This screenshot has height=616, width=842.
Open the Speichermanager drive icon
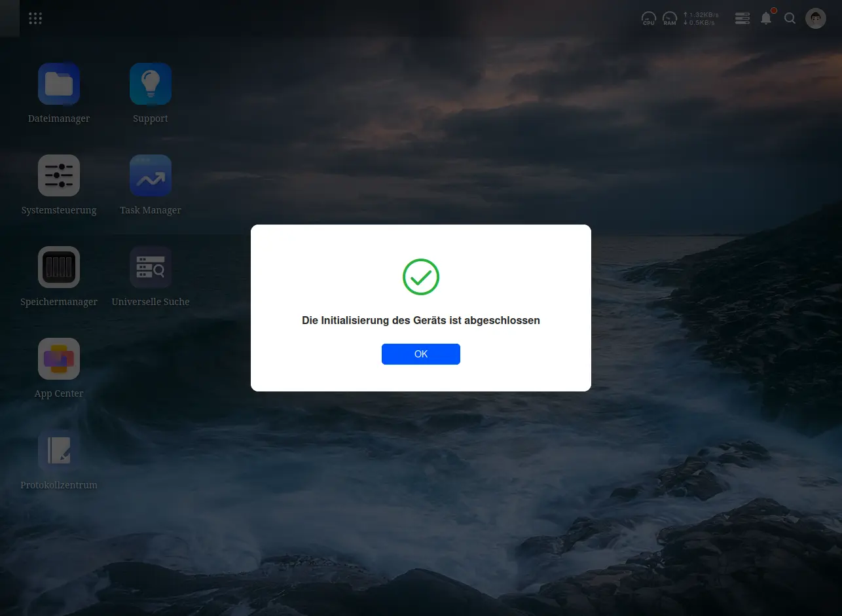[x=59, y=267]
